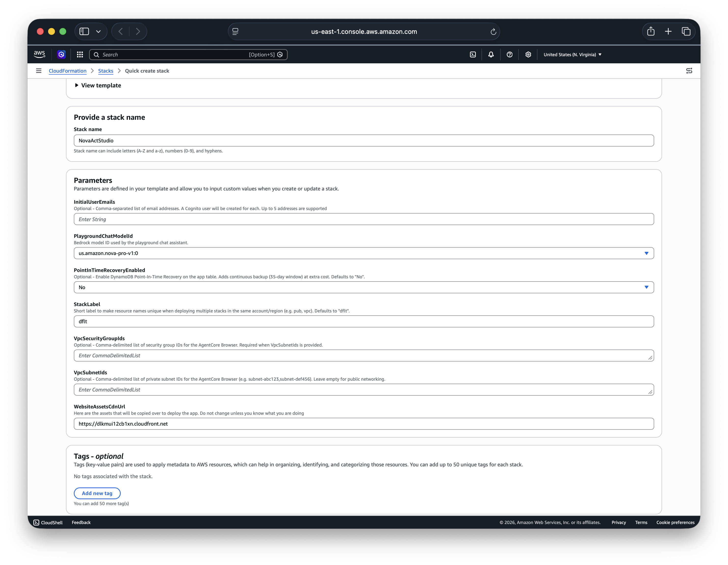Go back with Safari back arrow
Viewport: 728px width, 565px height.
coord(121,31)
